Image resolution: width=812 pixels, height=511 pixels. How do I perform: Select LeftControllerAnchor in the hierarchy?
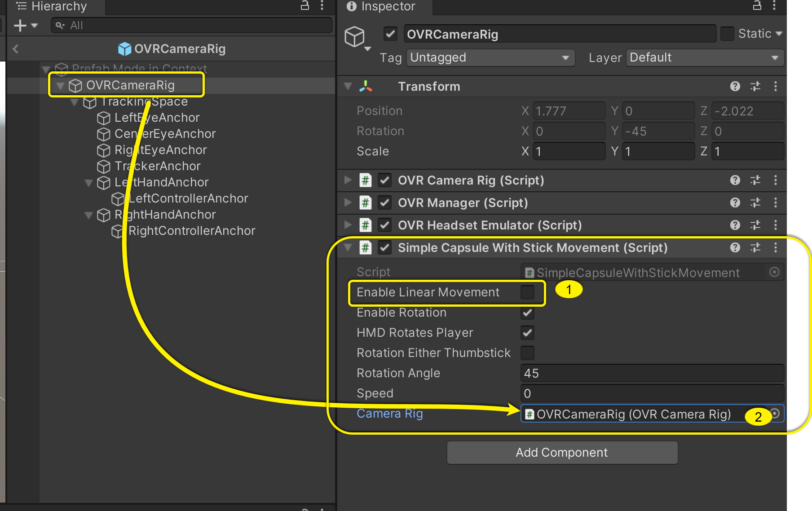pos(188,198)
